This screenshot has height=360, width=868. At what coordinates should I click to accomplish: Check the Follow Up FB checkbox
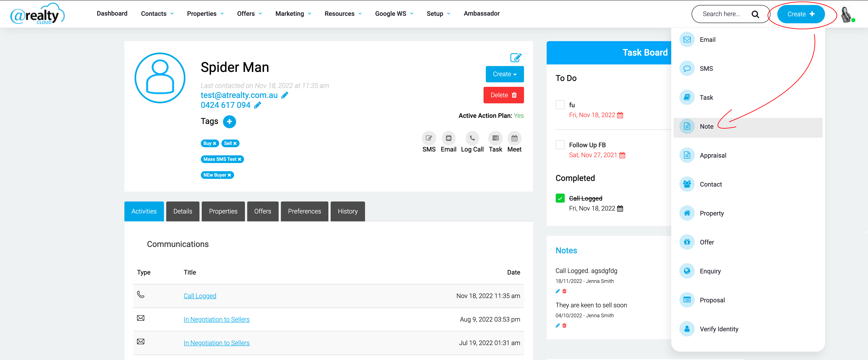pos(560,145)
